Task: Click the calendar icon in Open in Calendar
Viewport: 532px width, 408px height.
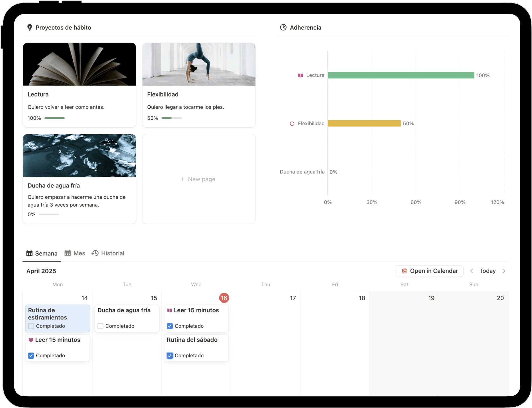Action: pos(405,271)
